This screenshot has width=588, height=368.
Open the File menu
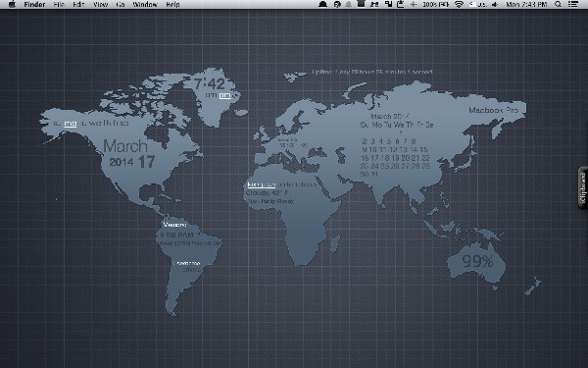click(x=59, y=5)
